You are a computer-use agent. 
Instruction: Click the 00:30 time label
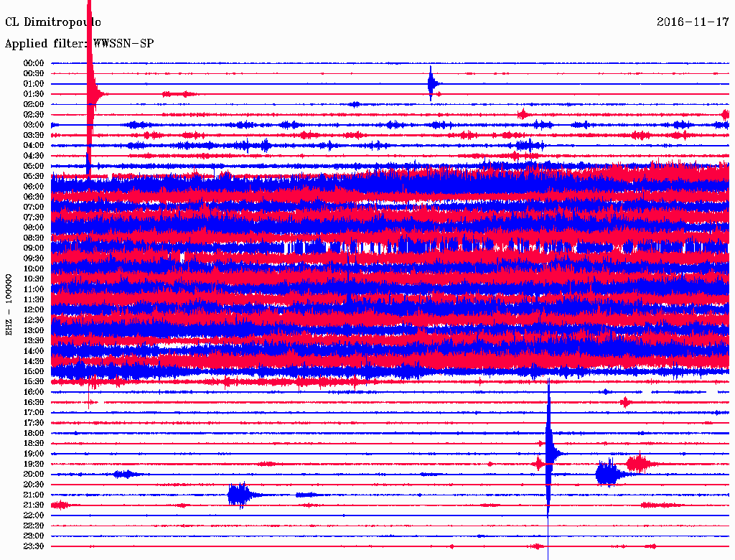coord(34,74)
